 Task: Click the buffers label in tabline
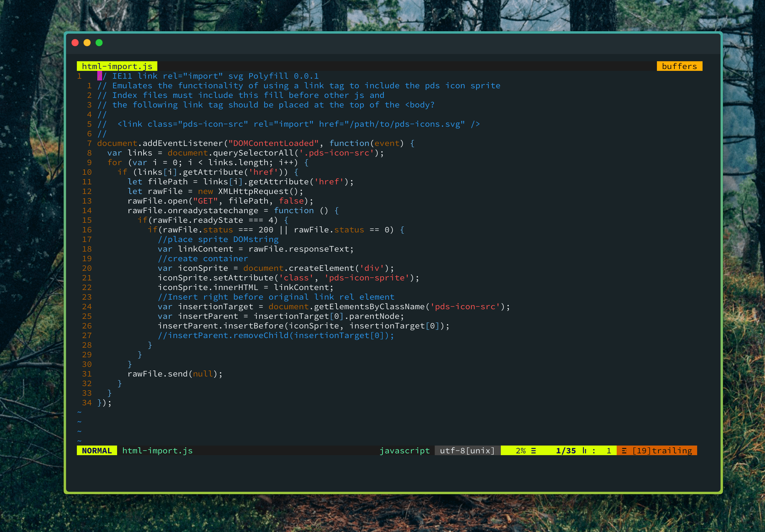click(x=679, y=66)
